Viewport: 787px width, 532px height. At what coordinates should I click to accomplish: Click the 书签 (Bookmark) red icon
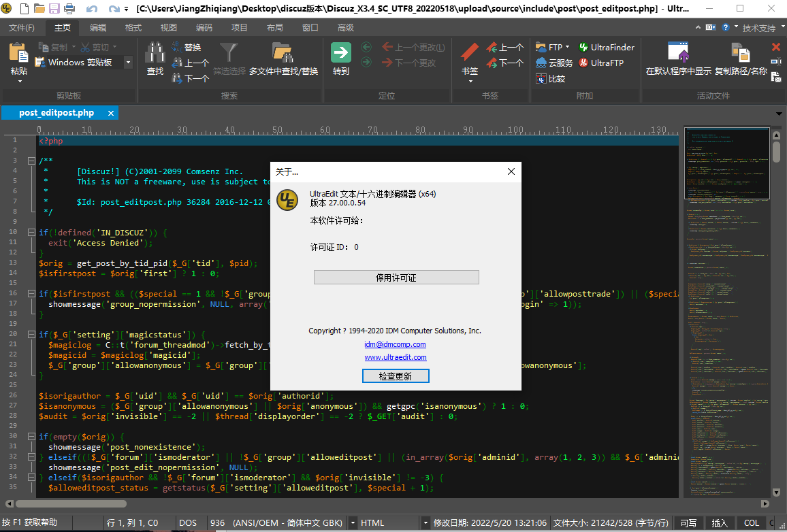470,52
